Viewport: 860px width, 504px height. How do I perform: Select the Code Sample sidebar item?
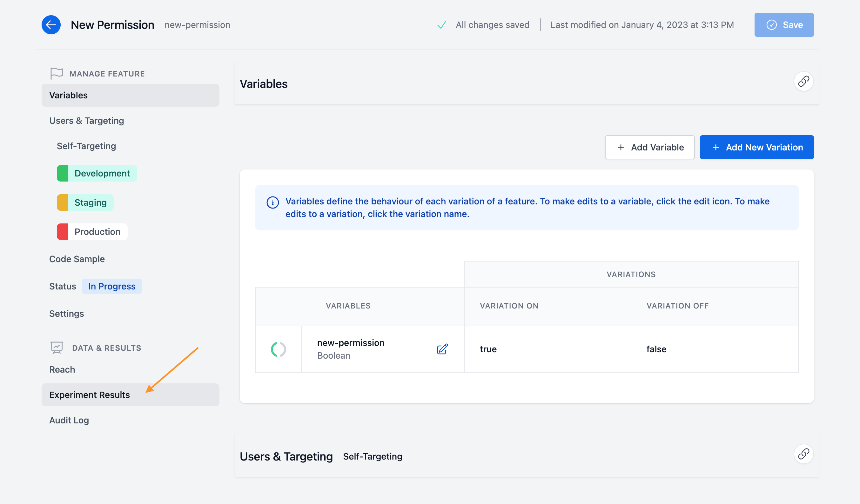pyautogui.click(x=77, y=259)
